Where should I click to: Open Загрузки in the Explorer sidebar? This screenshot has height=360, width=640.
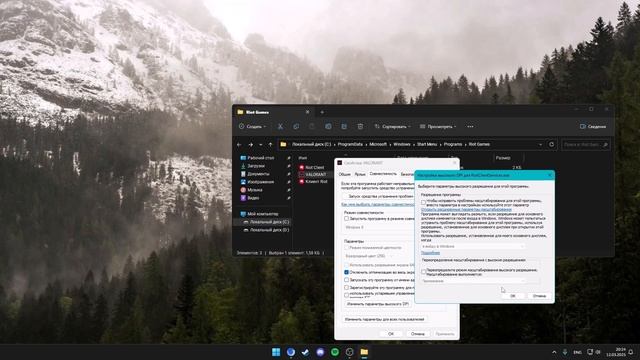point(256,166)
